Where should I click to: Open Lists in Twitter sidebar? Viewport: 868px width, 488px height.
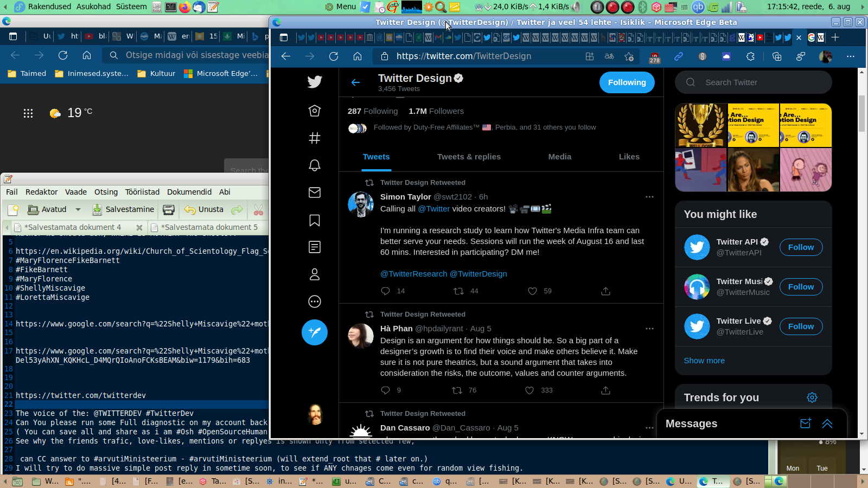coord(315,247)
